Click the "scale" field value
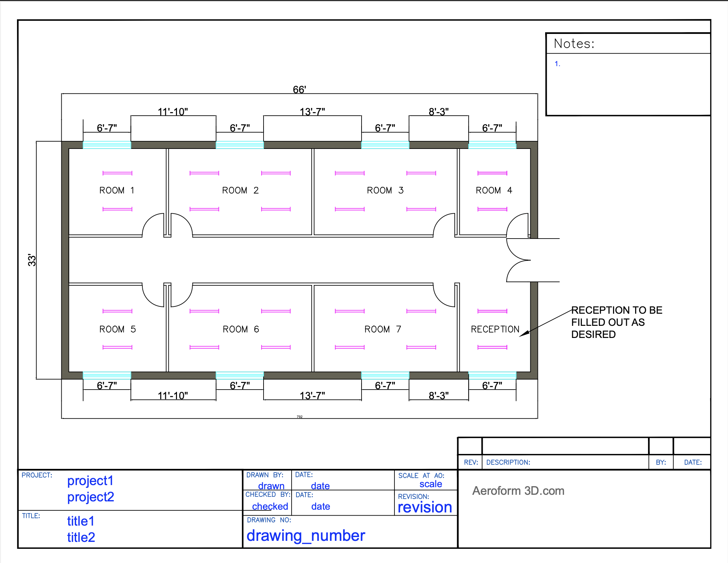 [x=431, y=484]
